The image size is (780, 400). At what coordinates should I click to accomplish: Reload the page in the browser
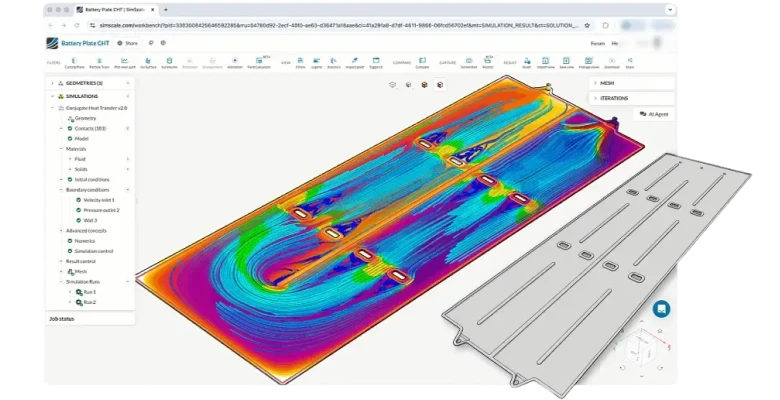click(x=77, y=25)
